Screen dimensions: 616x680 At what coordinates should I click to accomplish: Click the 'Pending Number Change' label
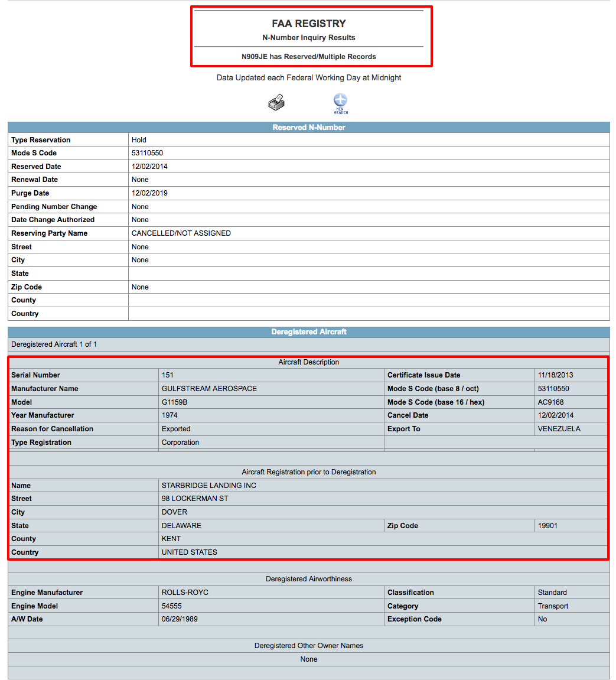point(54,207)
